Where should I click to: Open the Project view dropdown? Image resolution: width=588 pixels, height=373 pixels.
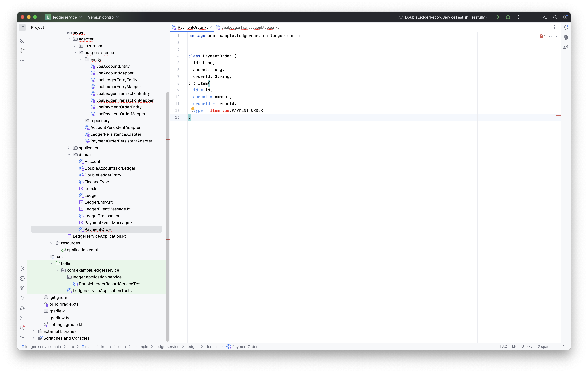[x=40, y=27]
